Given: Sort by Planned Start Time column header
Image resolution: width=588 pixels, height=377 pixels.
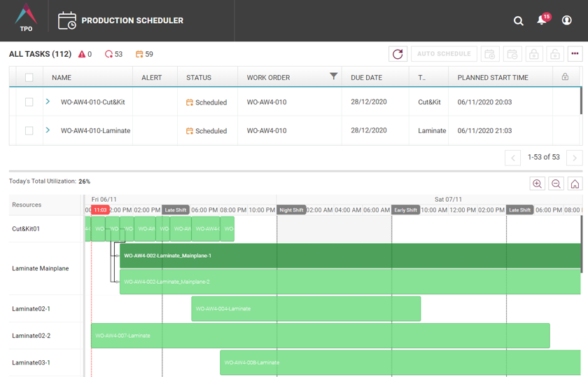Looking at the screenshot, I should point(492,78).
